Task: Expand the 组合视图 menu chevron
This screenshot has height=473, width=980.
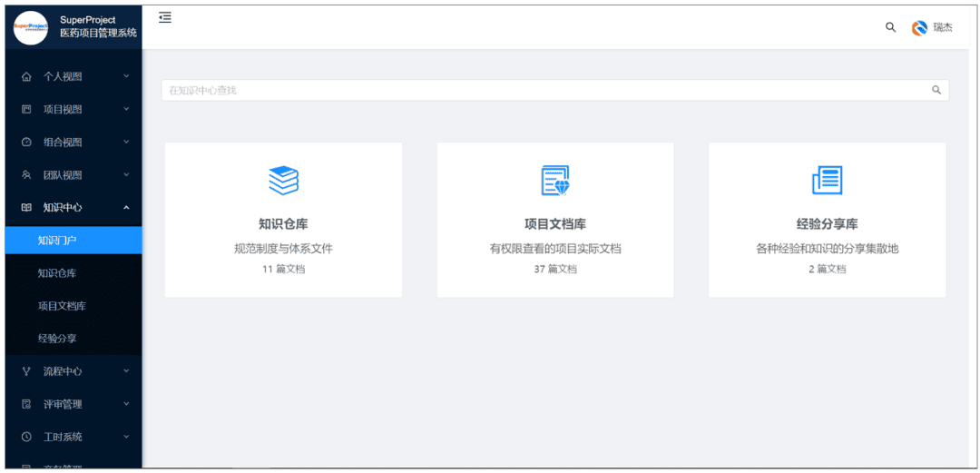Action: pos(126,142)
